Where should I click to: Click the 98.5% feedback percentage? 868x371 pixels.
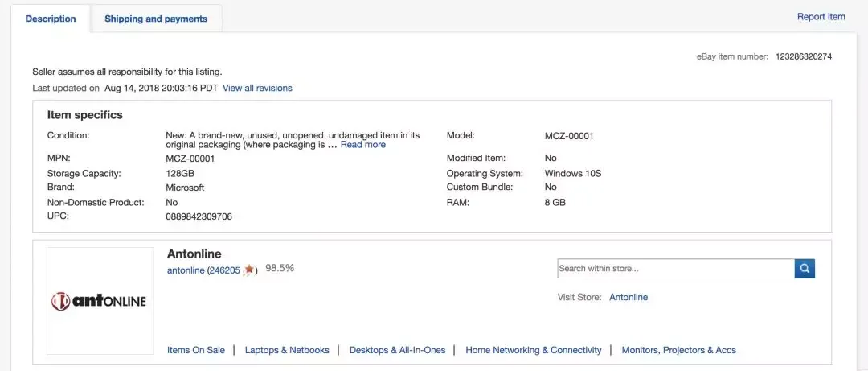(x=280, y=269)
